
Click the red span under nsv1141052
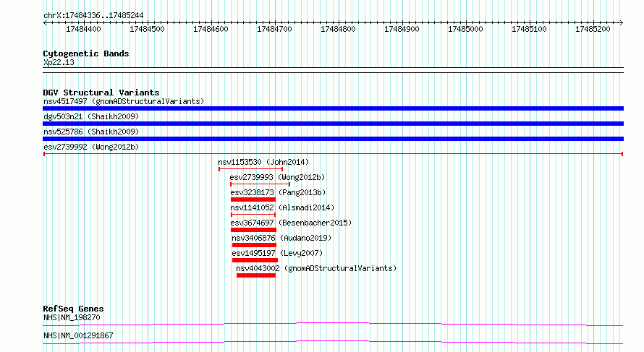(253, 215)
